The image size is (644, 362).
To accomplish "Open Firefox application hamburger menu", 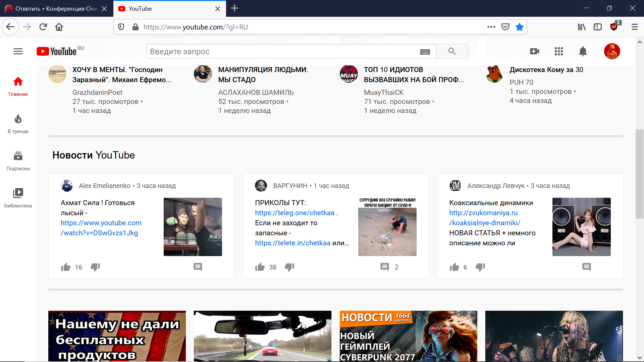I will coord(634,27).
